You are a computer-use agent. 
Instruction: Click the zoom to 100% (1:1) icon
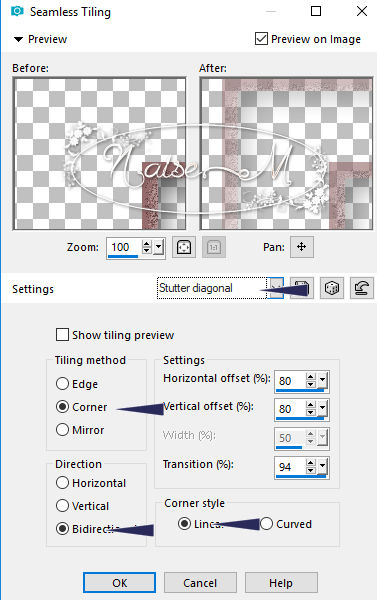pos(214,247)
